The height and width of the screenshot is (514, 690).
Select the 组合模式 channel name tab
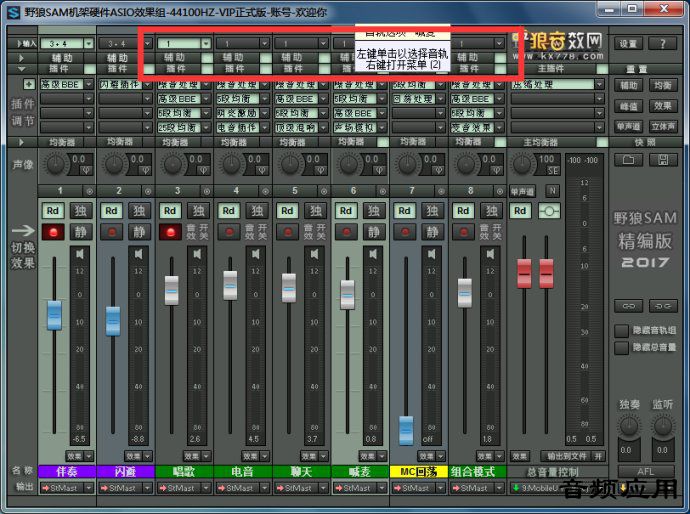point(477,472)
